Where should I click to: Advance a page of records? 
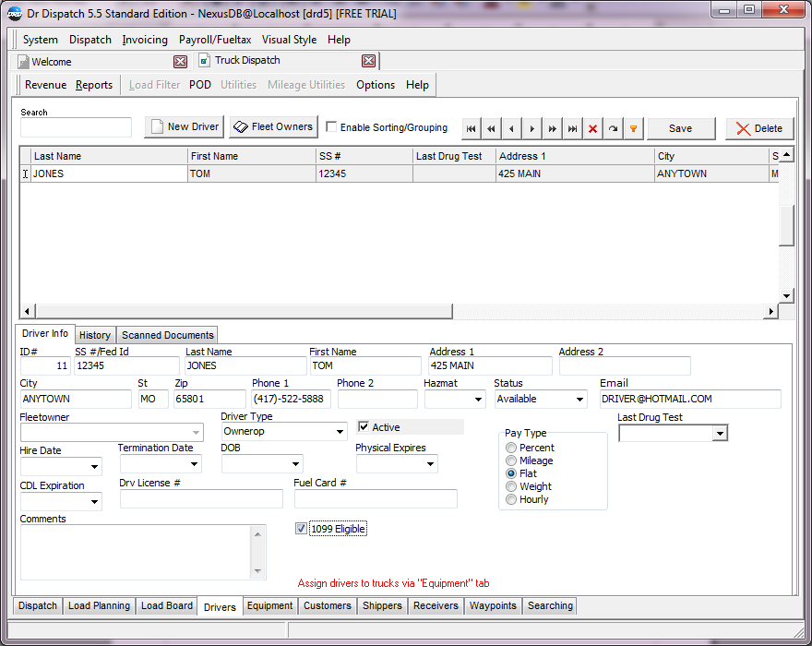click(x=552, y=129)
